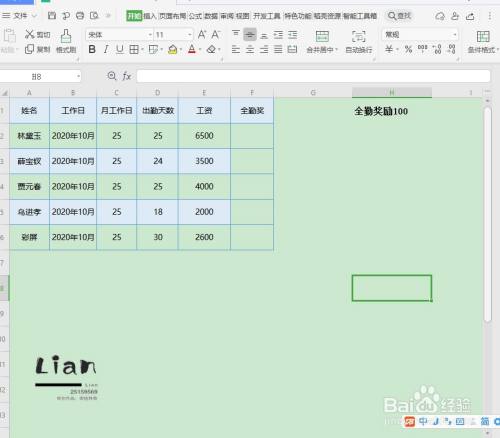500x438 pixels.
Task: Click the cloud sync icon
Action: coord(440,16)
